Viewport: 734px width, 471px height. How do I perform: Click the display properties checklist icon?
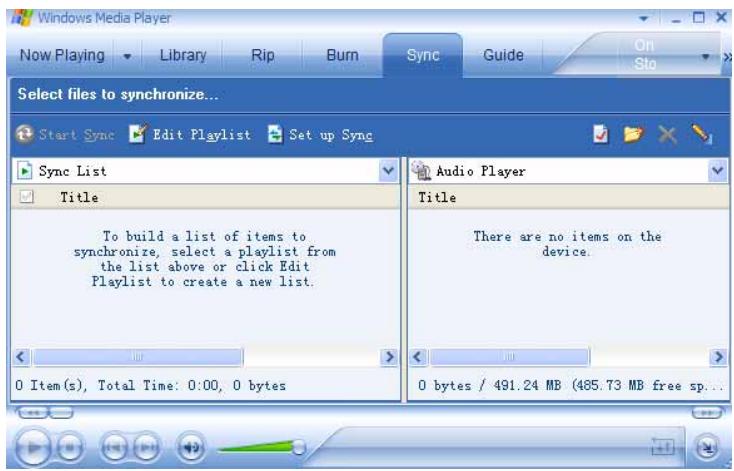601,134
